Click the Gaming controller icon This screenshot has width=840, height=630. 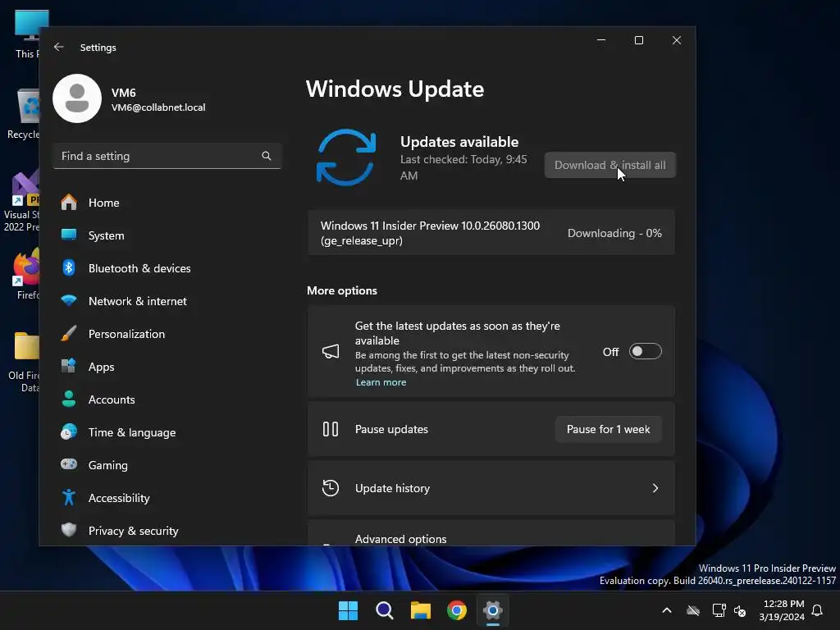tap(69, 464)
